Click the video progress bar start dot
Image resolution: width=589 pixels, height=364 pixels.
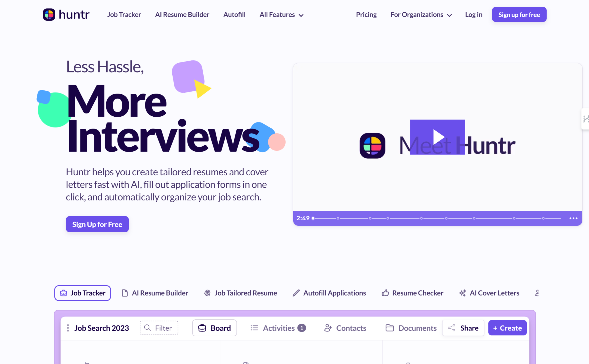coord(313,218)
